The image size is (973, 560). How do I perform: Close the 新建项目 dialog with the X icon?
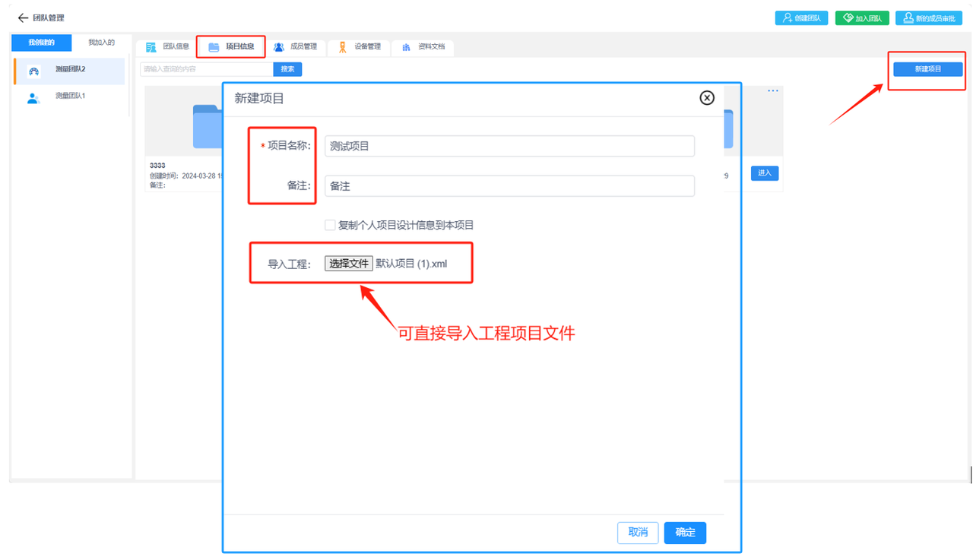click(x=707, y=98)
